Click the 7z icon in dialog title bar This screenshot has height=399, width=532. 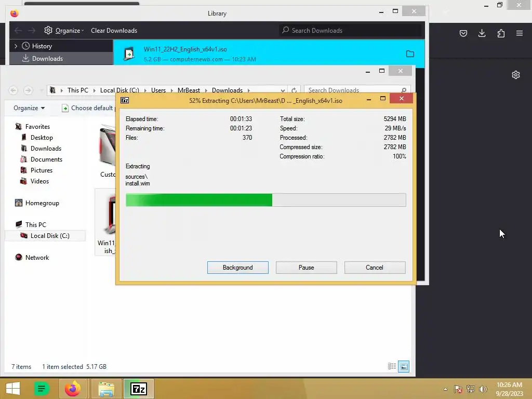[125, 100]
